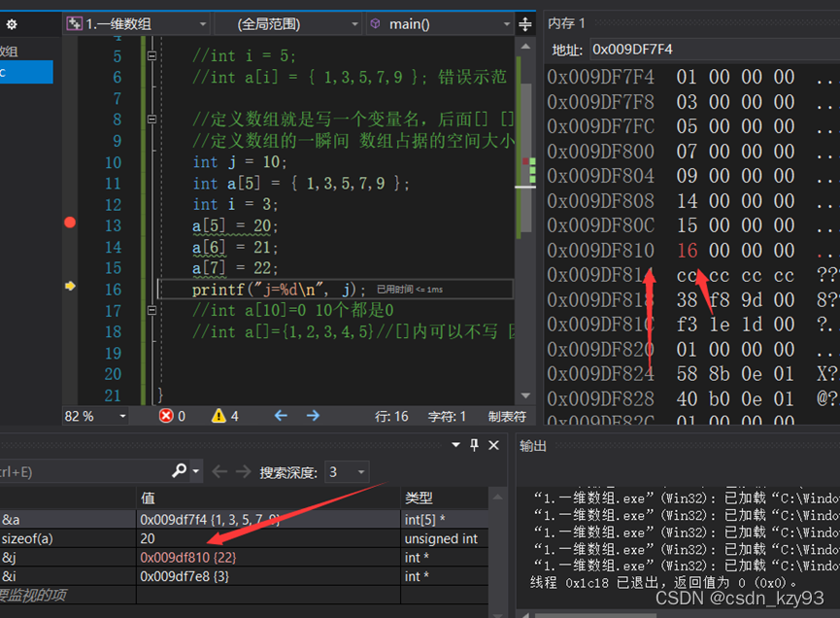This screenshot has height=618, width=840.
Task: Collapse the comment block at line 5
Action: [x=151, y=55]
